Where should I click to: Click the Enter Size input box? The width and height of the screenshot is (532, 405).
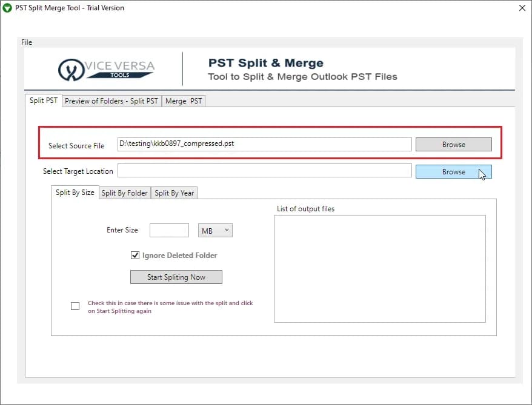click(169, 231)
